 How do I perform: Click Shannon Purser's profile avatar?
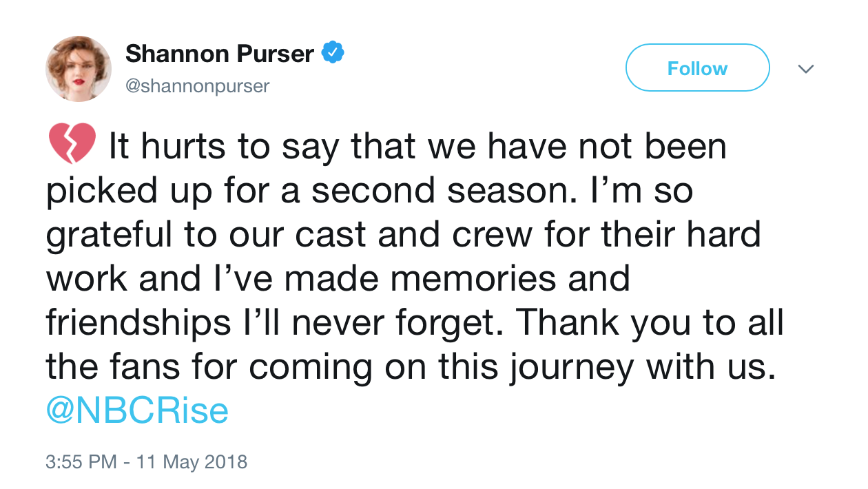[79, 69]
